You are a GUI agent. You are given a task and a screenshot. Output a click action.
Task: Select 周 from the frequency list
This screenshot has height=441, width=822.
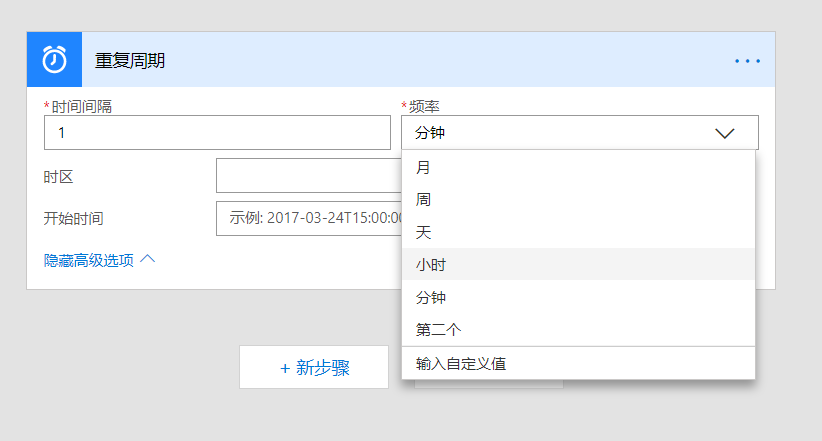coord(424,200)
